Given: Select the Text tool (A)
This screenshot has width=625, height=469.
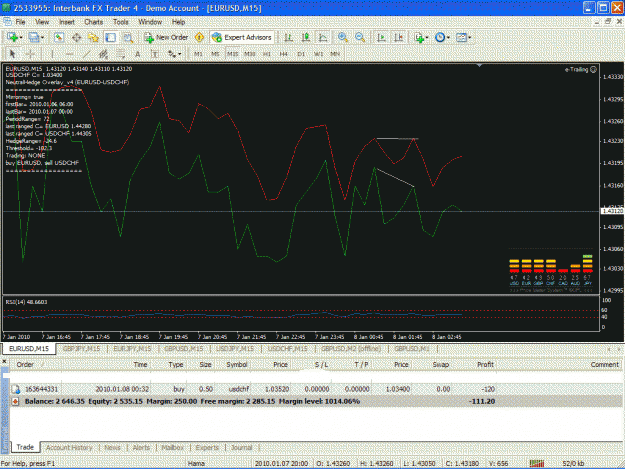Looking at the screenshot, I should (x=138, y=54).
